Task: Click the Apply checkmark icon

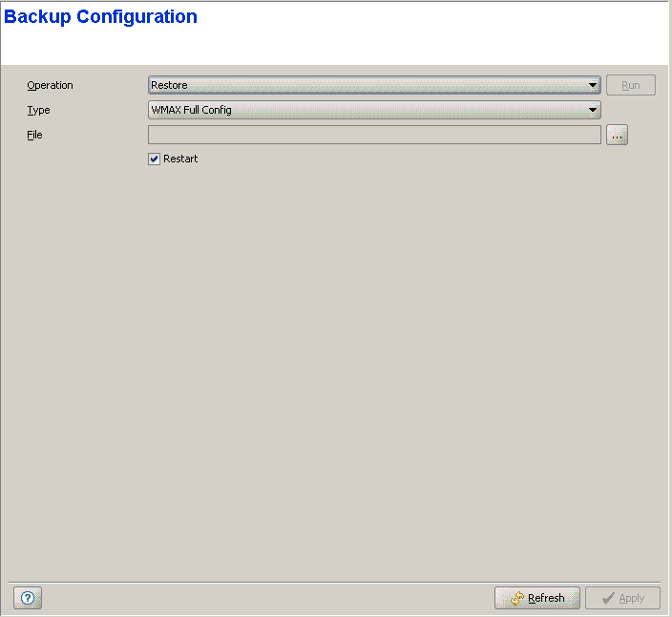Action: (x=607, y=598)
